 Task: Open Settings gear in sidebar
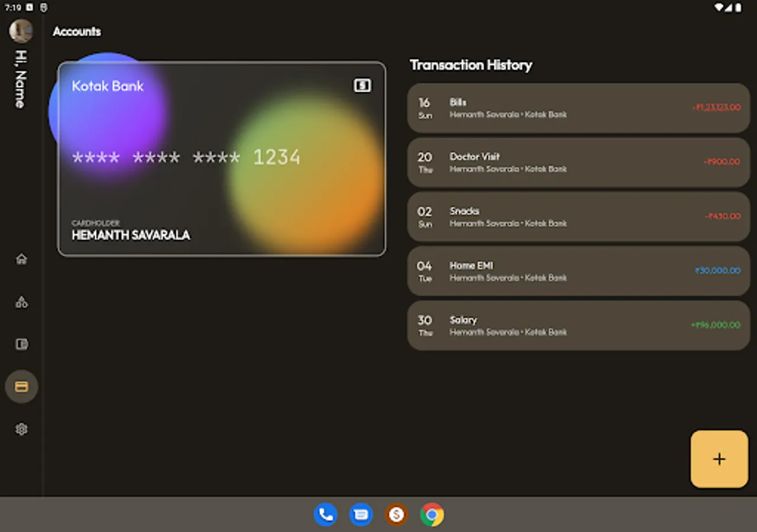point(21,429)
